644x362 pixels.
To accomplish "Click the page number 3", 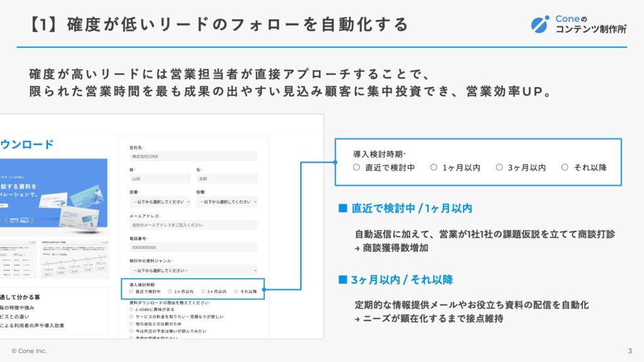I will pos(630,351).
